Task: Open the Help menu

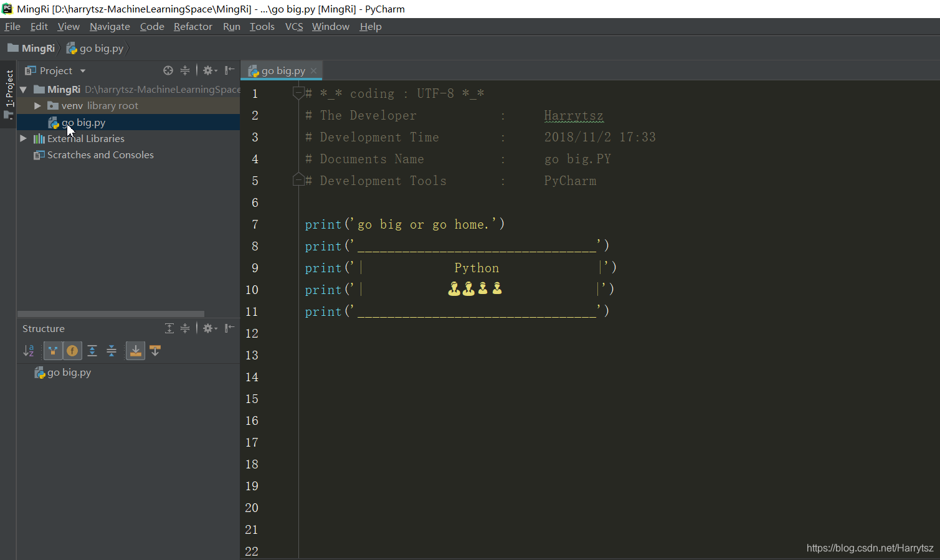Action: [x=371, y=26]
